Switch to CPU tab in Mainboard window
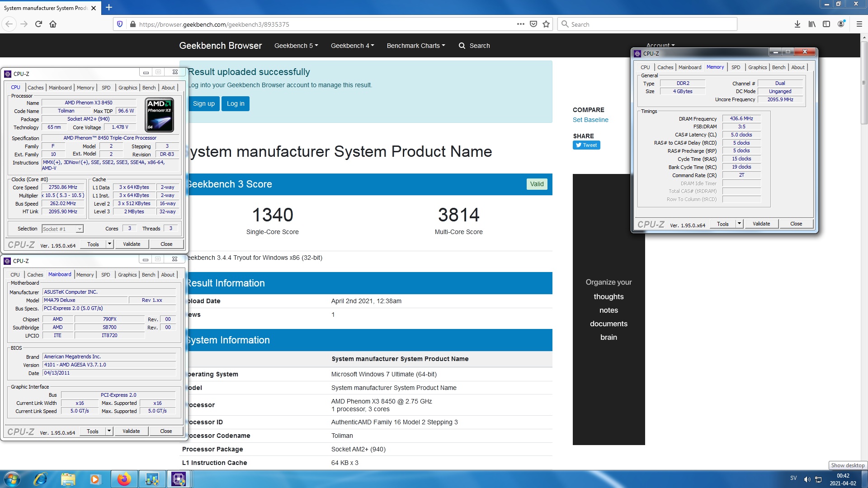The width and height of the screenshot is (868, 488). click(x=15, y=275)
